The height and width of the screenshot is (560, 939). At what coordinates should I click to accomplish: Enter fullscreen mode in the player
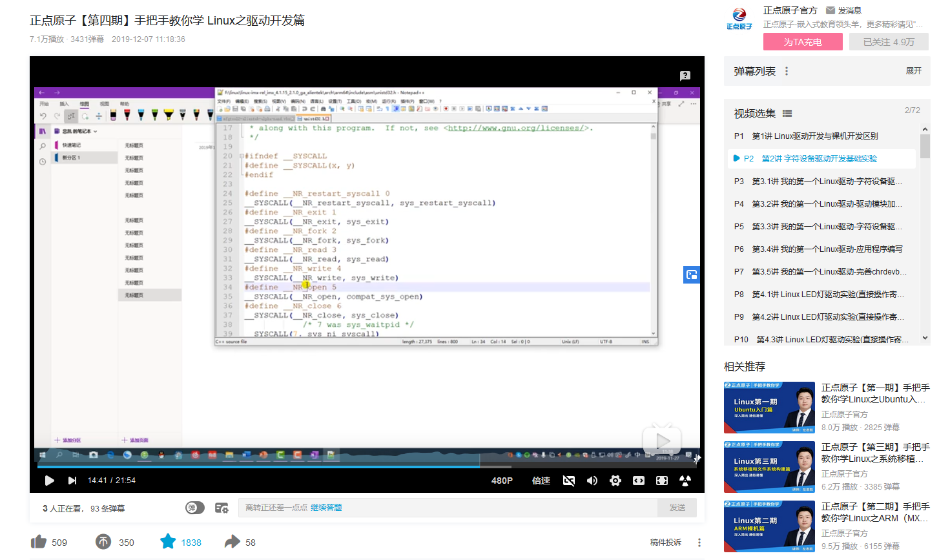pos(662,481)
